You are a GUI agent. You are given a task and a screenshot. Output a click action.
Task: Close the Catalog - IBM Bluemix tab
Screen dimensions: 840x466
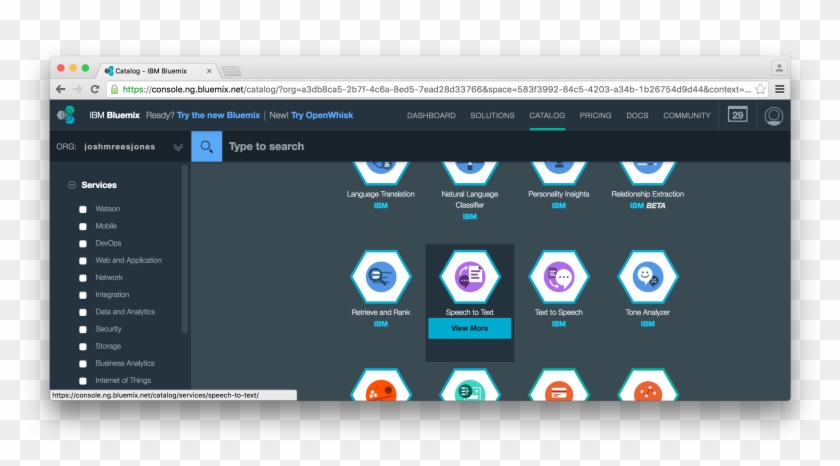point(209,71)
